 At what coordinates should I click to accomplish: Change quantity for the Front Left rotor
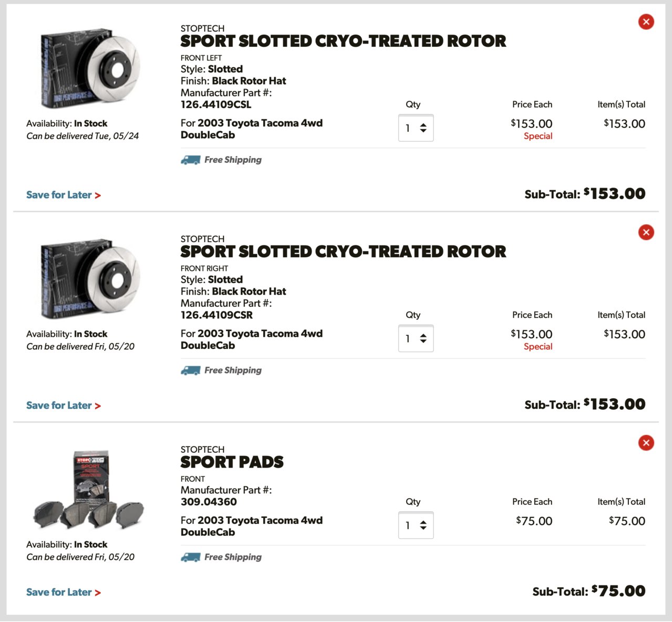click(416, 128)
